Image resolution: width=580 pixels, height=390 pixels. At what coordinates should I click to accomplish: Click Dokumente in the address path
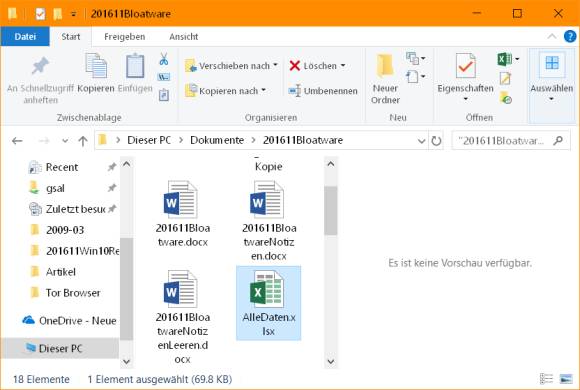(217, 140)
